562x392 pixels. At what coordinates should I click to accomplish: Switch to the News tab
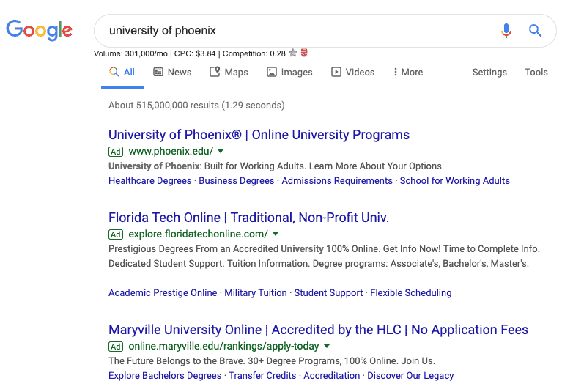[x=172, y=73]
